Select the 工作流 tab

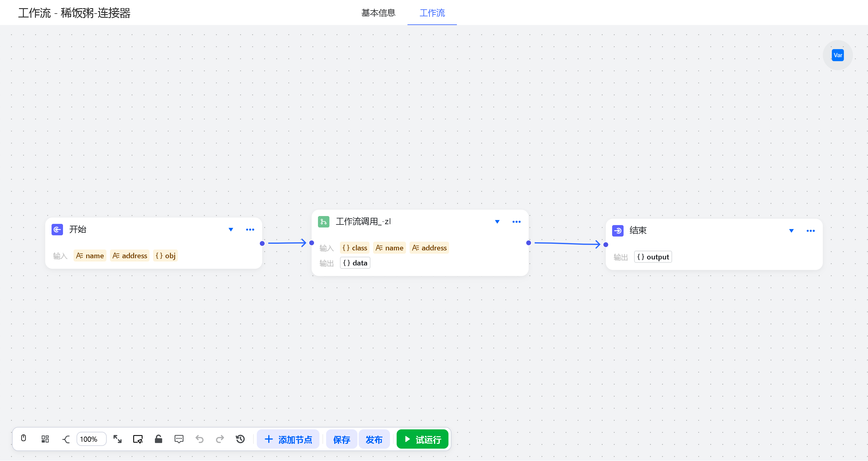(432, 13)
